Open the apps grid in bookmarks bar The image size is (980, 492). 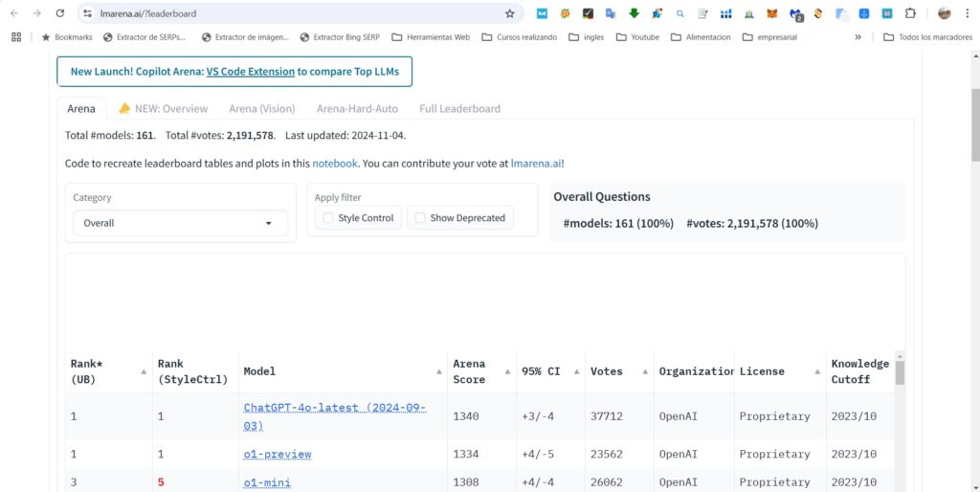pyautogui.click(x=16, y=37)
